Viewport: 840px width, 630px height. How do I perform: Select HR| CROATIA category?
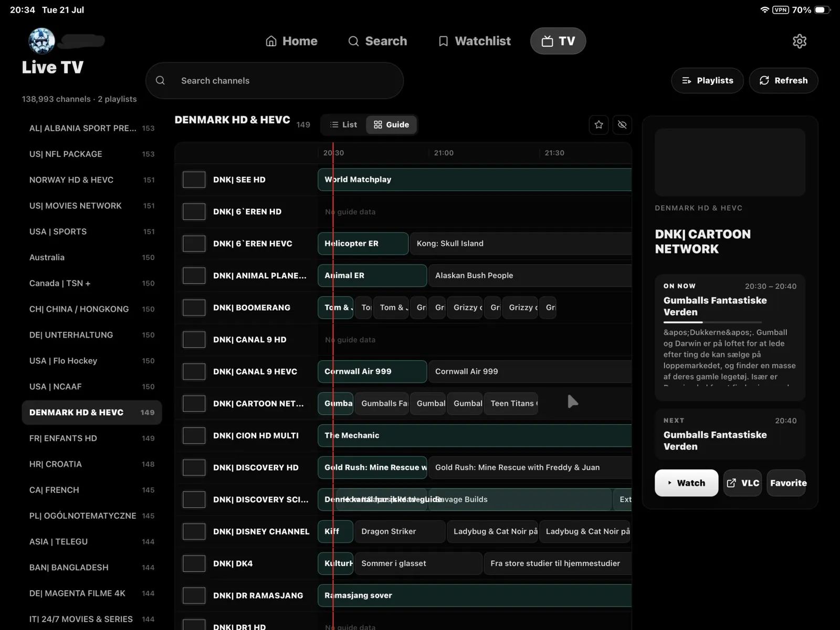tap(92, 464)
